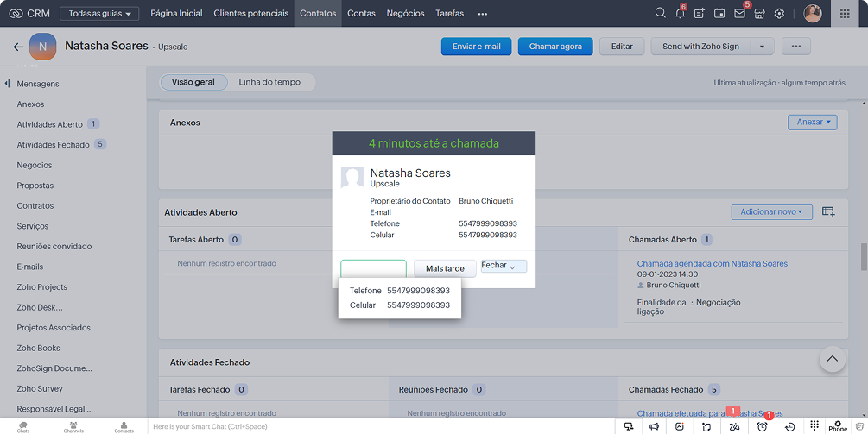Open notifications bell with 6 badge

[x=681, y=13]
